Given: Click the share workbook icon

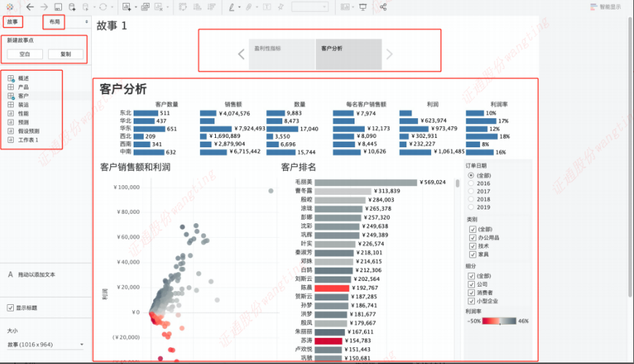Looking at the screenshot, I should [383, 7].
